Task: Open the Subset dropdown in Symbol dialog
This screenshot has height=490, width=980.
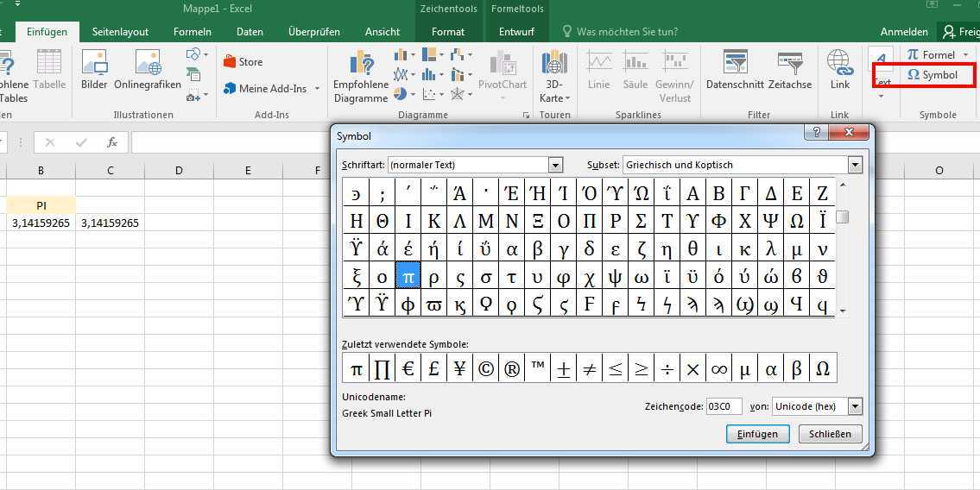Action: [x=855, y=165]
